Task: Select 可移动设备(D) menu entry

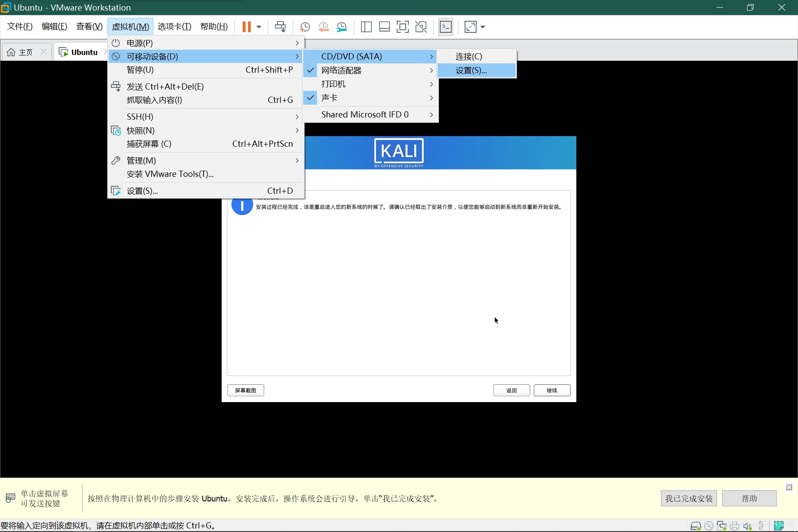Action: 206,56
